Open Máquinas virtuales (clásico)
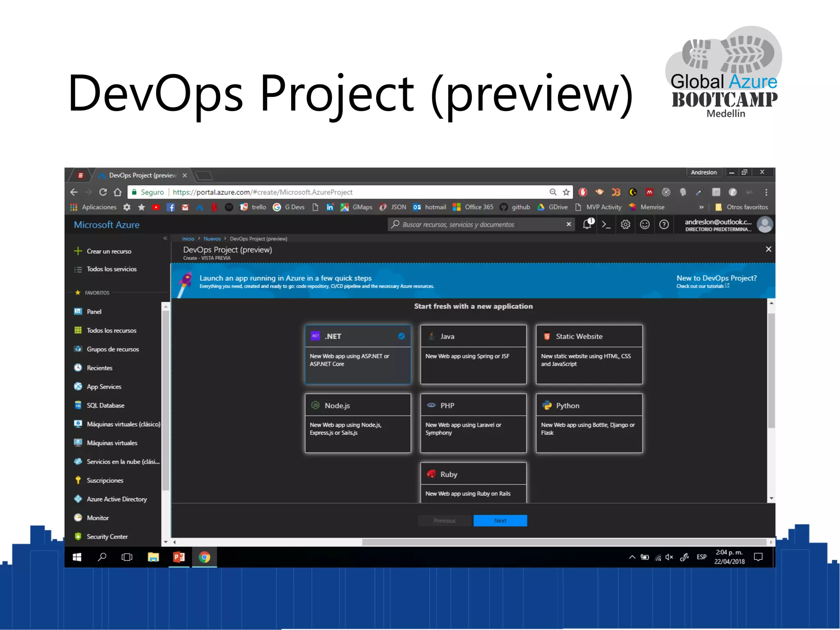The width and height of the screenshot is (840, 630). pos(117,424)
